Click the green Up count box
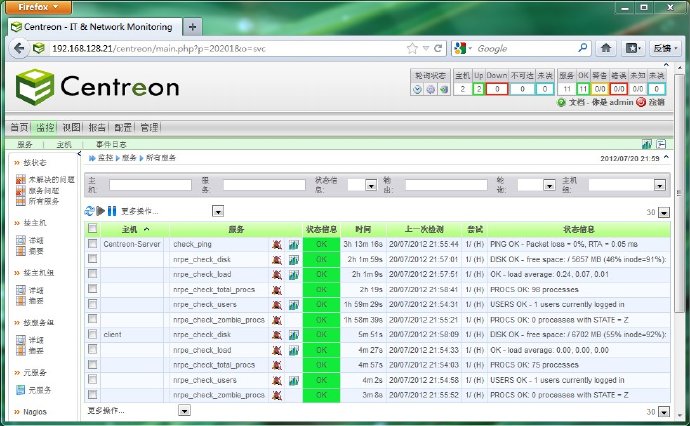 click(x=478, y=89)
